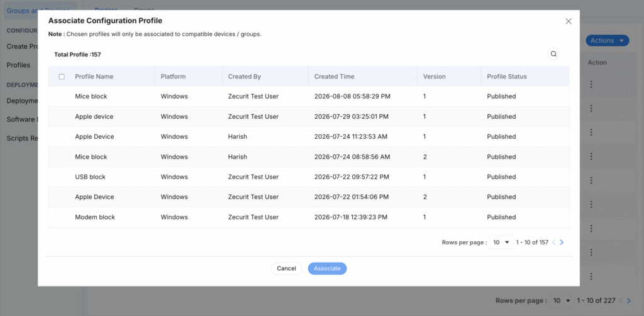Go to previous page of 227 background rows
This screenshot has height=316, width=644.
(x=621, y=301)
